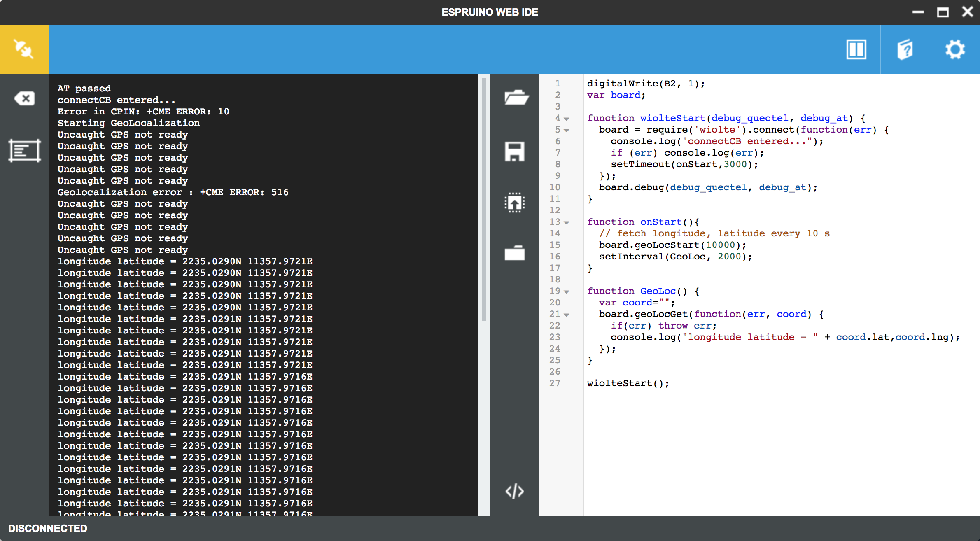The width and height of the screenshot is (980, 541).
Task: Collapse the fold arrow at line 5
Action: point(567,131)
